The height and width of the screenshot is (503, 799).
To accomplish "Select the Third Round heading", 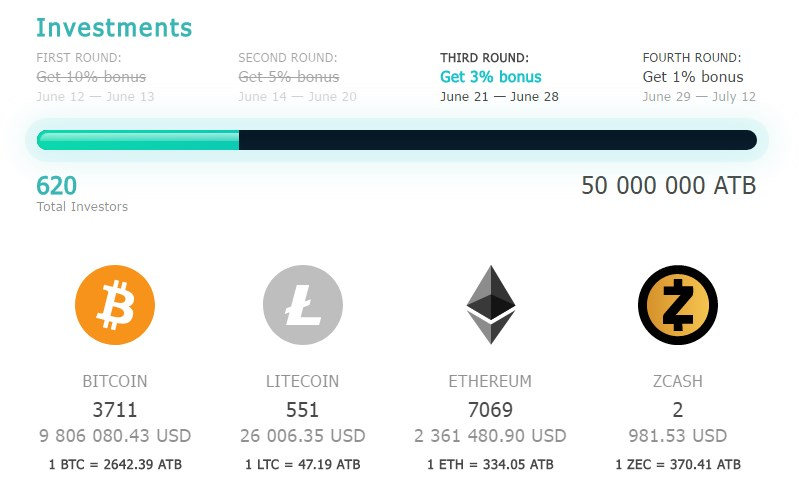I will tap(485, 58).
